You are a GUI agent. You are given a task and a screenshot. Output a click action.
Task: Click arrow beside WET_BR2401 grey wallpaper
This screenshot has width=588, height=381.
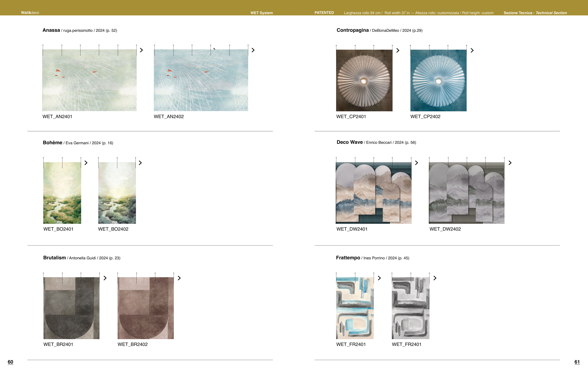[x=105, y=278]
